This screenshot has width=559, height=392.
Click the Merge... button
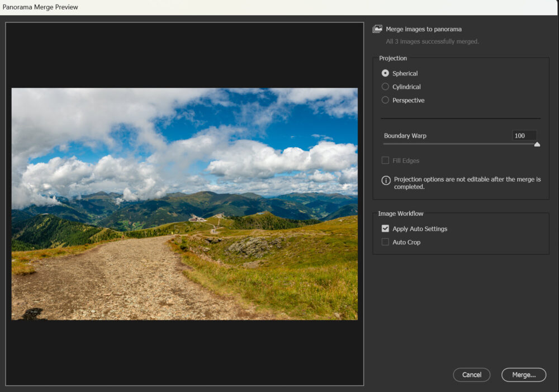(x=524, y=375)
